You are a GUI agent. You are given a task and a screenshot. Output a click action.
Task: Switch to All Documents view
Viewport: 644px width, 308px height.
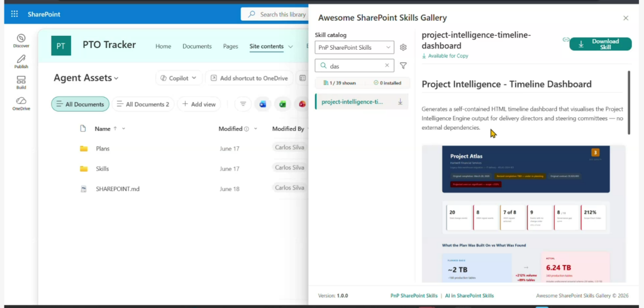(x=80, y=104)
